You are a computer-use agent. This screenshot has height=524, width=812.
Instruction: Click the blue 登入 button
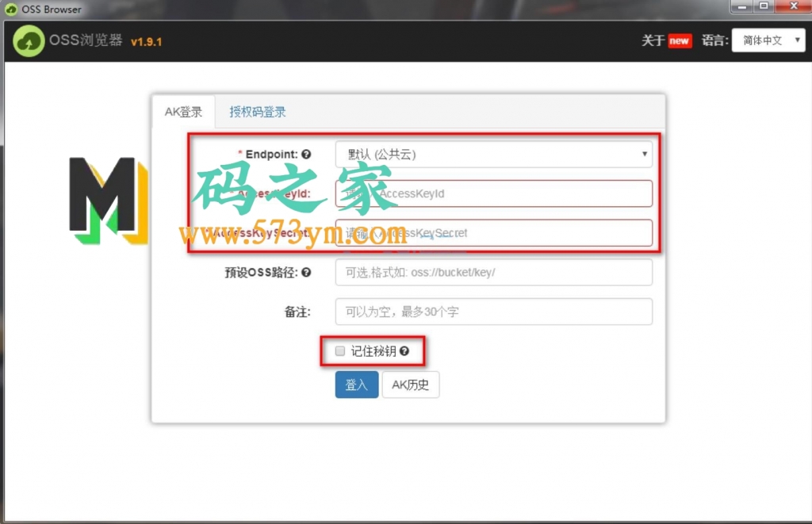tap(356, 384)
